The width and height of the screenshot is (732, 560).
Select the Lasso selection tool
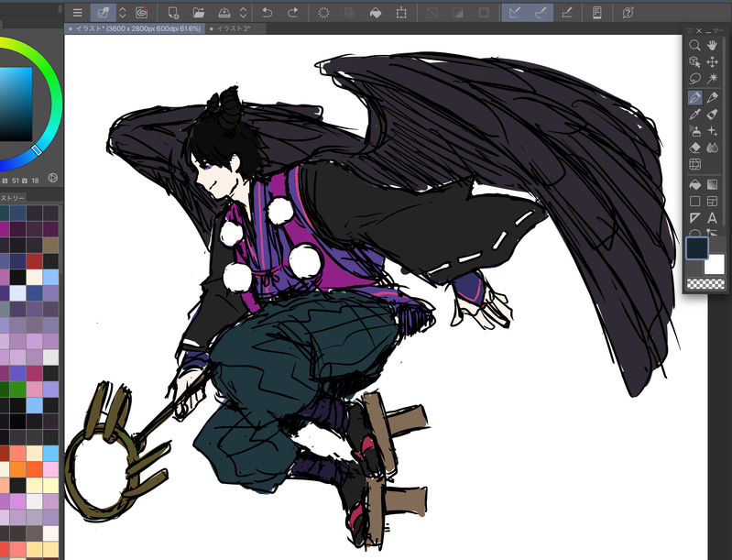[x=694, y=79]
